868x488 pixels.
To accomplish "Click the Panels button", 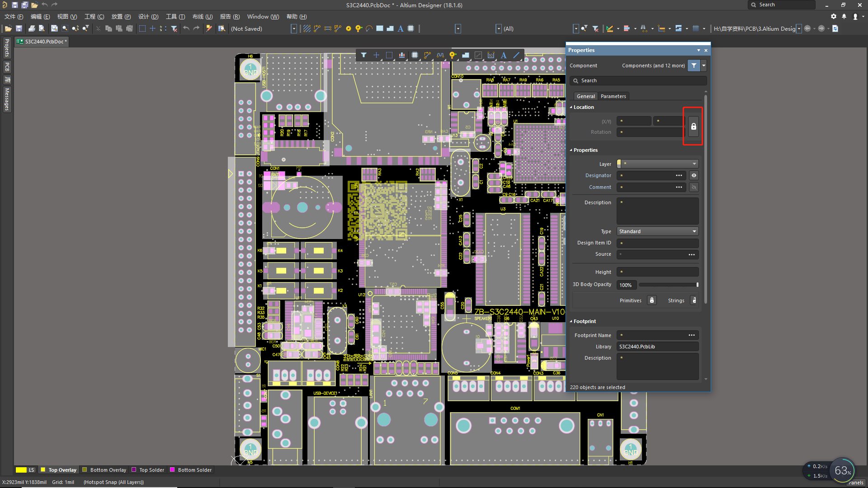I will [x=856, y=483].
